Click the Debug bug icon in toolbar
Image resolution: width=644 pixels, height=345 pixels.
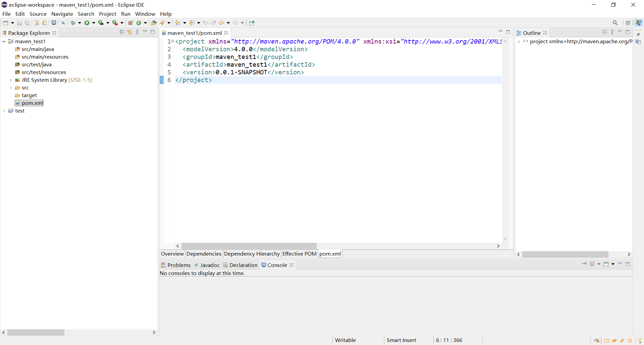click(73, 23)
